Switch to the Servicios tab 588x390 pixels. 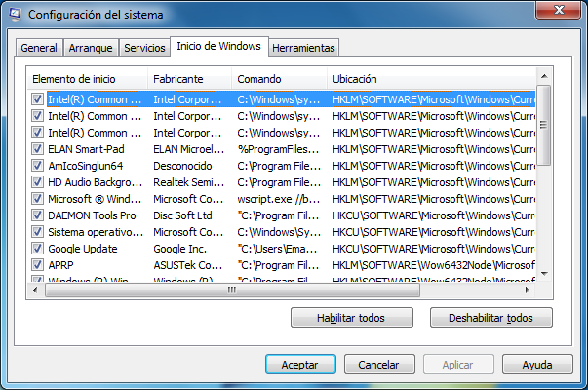[x=144, y=48]
